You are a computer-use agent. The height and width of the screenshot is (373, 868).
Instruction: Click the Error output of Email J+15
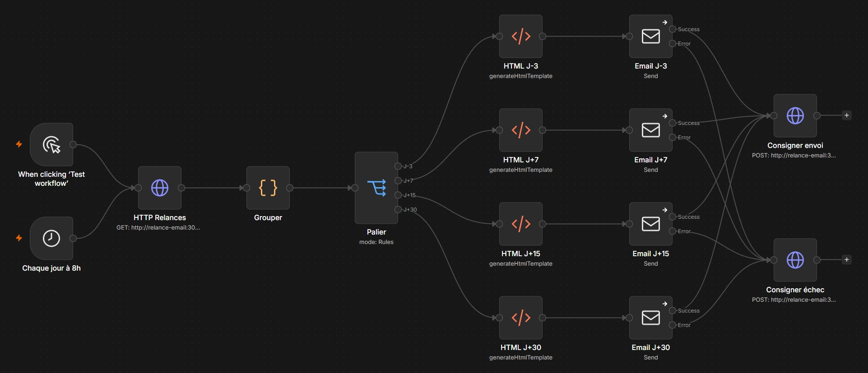pos(673,231)
